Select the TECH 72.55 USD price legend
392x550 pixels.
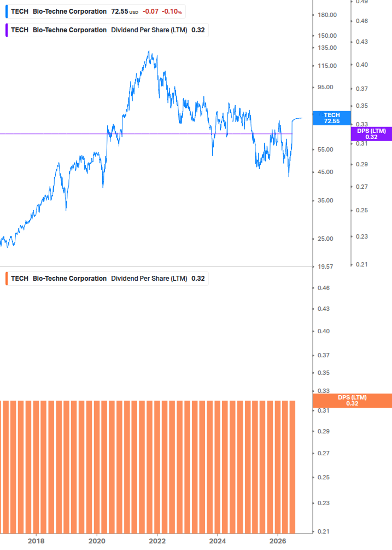95,11
